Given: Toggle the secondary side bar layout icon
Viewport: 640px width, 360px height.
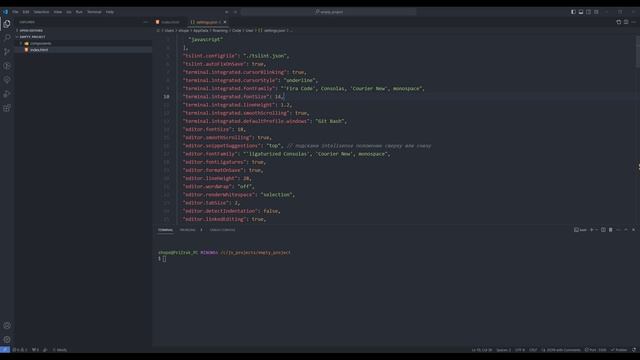Looking at the screenshot, I should [x=589, y=12].
